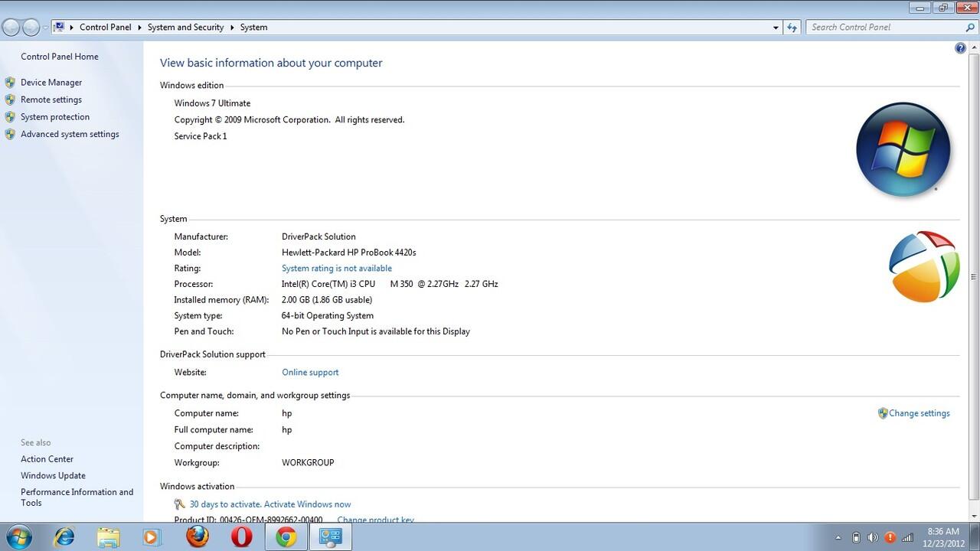
Task: Open the Windows Start button
Action: click(x=18, y=537)
